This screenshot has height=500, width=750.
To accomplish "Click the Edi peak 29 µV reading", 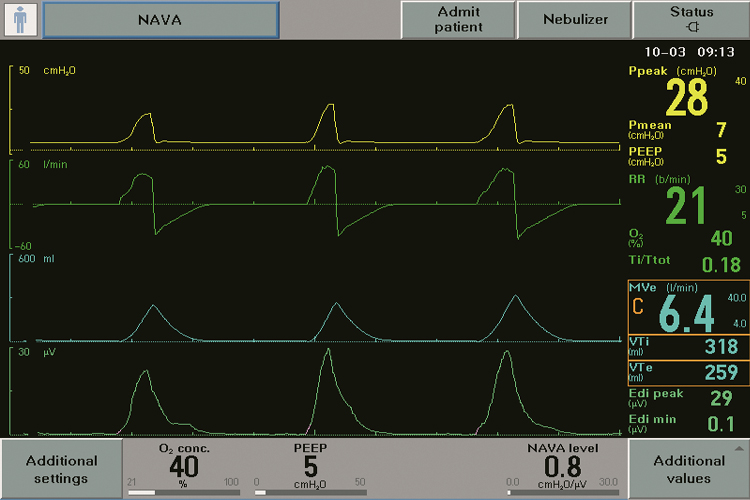I will click(686, 397).
